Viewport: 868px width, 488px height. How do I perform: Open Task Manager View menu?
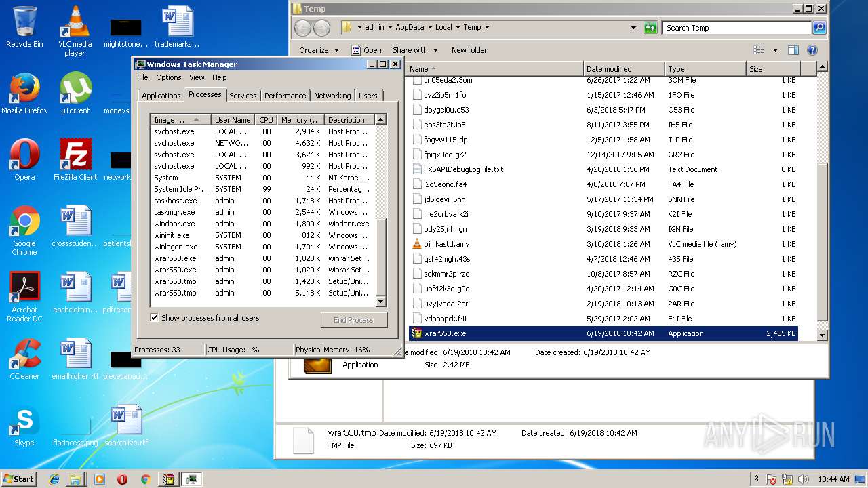197,77
